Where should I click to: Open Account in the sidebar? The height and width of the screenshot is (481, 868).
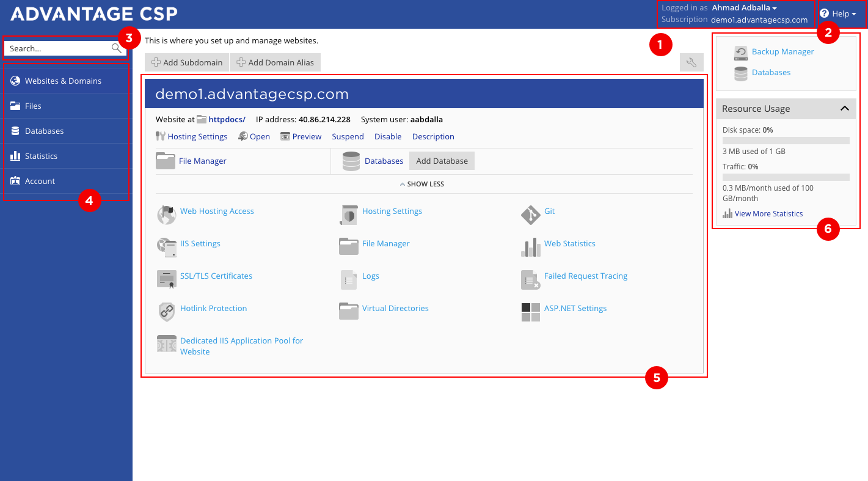tap(66, 181)
